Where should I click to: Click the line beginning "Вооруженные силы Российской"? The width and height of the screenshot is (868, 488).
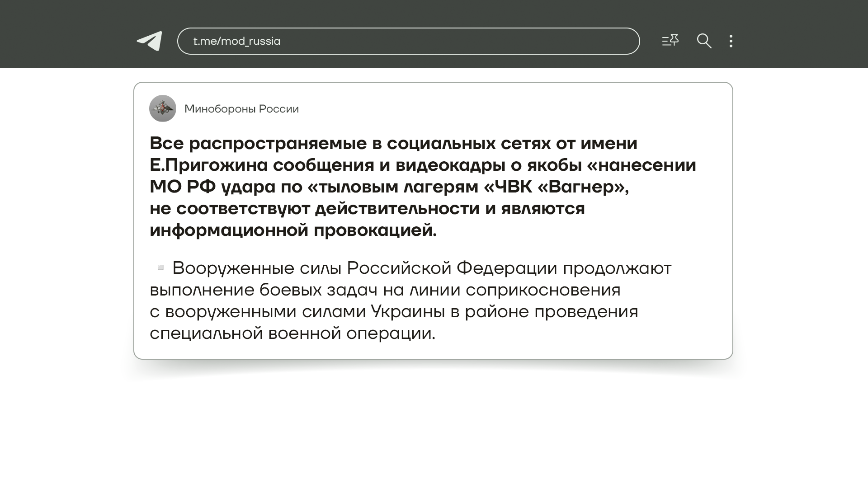421,268
